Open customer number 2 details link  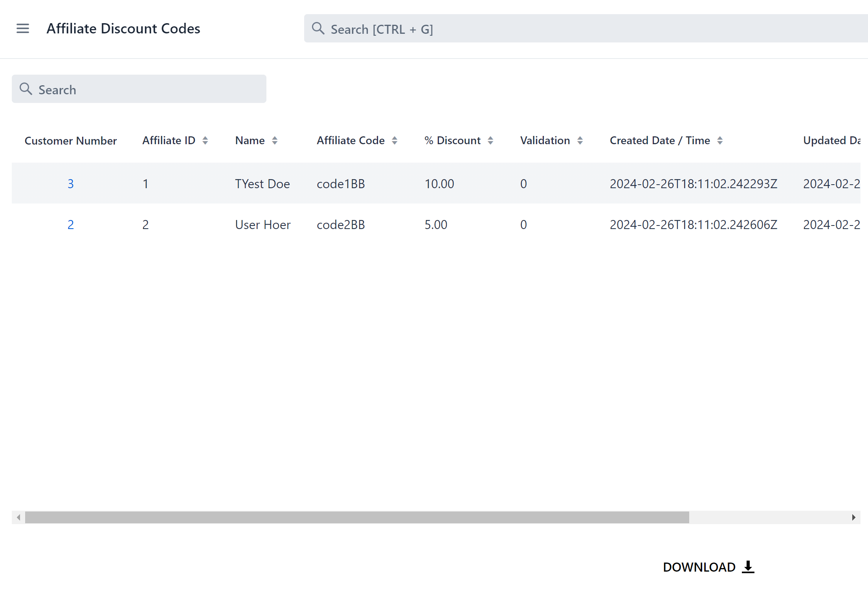pyautogui.click(x=71, y=224)
